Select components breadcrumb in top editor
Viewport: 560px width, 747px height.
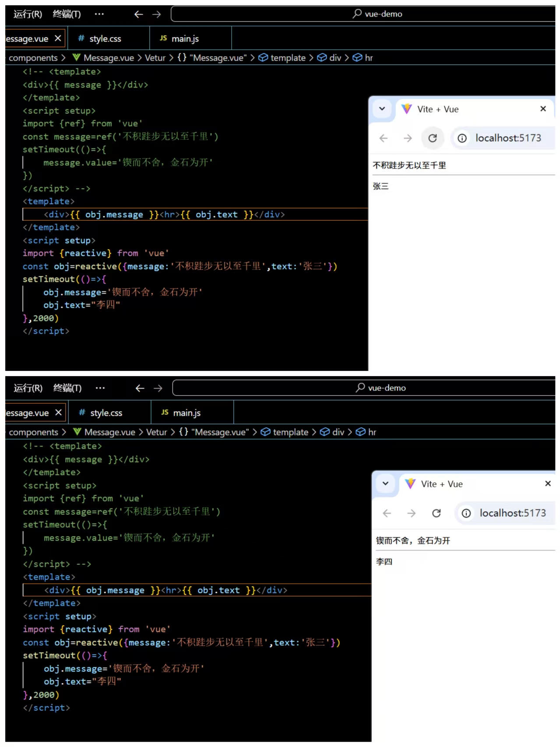[x=33, y=58]
